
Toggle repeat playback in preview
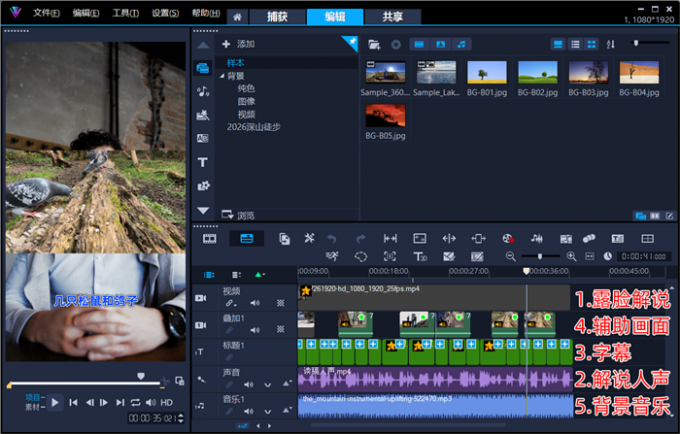[135, 402]
